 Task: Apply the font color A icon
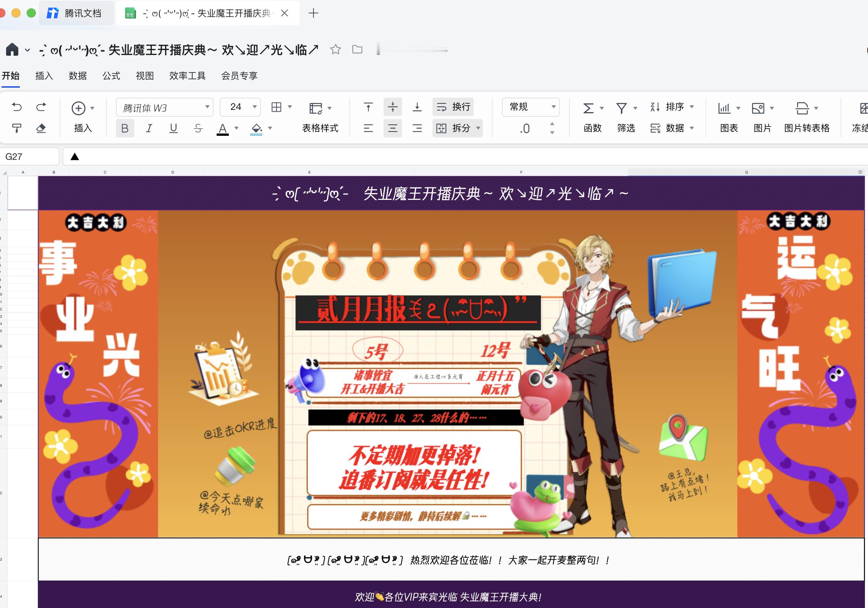[x=223, y=129]
